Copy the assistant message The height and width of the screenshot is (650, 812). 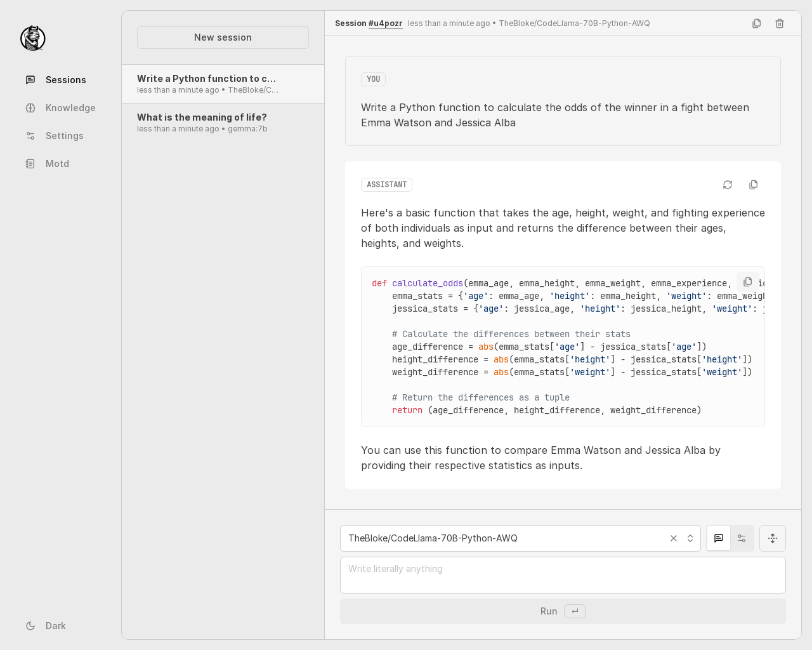pyautogui.click(x=754, y=185)
